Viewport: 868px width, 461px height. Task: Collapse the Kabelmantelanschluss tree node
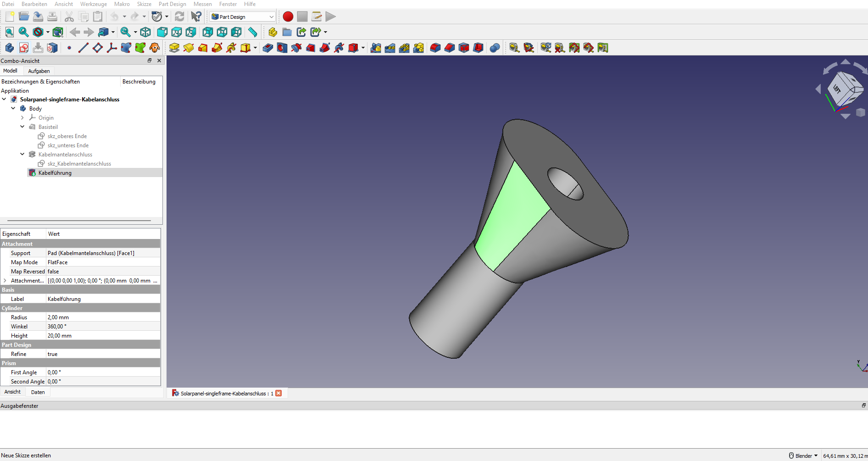[x=22, y=155]
